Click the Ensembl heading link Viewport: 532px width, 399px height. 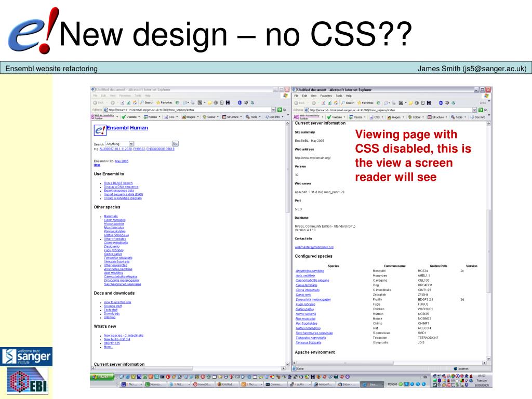click(x=117, y=128)
